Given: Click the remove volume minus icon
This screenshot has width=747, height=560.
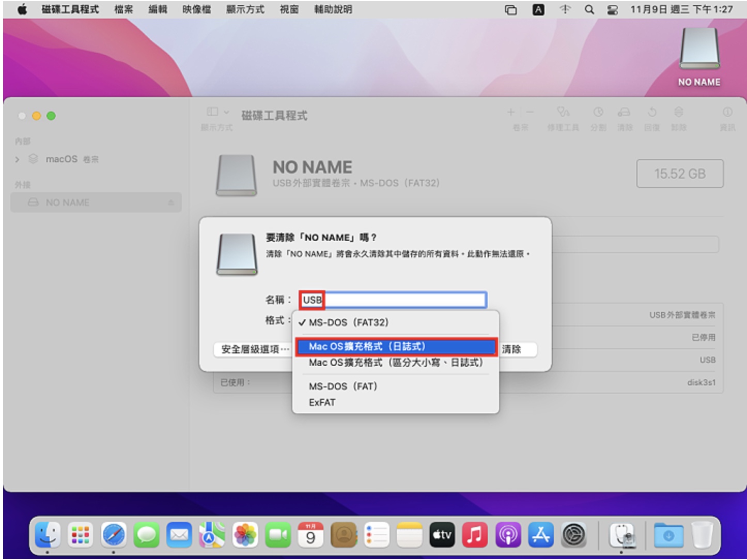Looking at the screenshot, I should (x=530, y=112).
